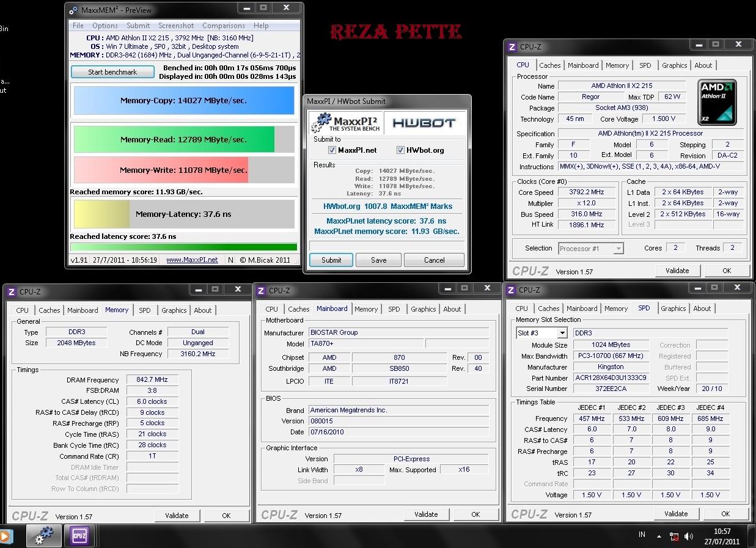This screenshot has width=756, height=548.
Task: Click OK in the Motherboard CPU-Z window
Action: pos(475,514)
